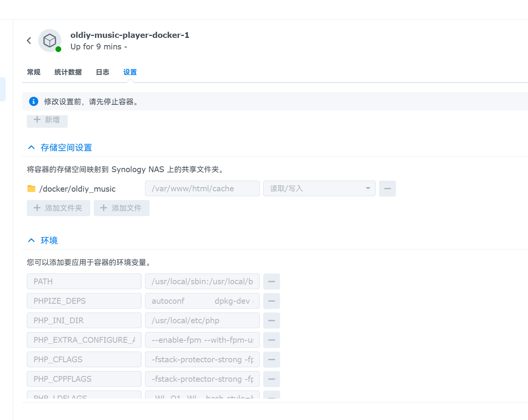Screen dimensions: 528x420
Task: Open the 读取/写入 permission dropdown
Action: [x=319, y=189]
